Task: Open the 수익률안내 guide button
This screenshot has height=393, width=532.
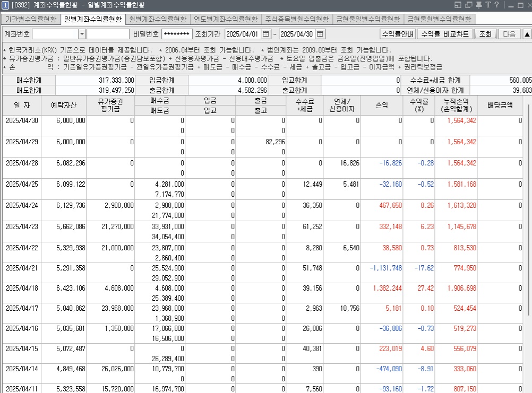Action: (x=398, y=34)
